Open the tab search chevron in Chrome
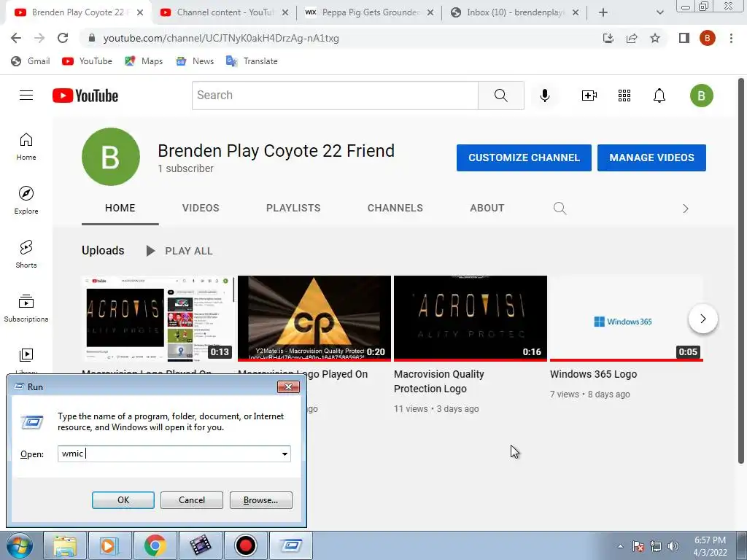This screenshot has height=560, width=747. tap(659, 12)
